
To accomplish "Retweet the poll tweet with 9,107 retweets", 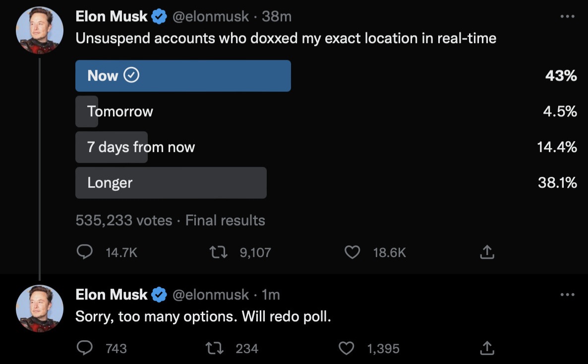I will [x=218, y=252].
